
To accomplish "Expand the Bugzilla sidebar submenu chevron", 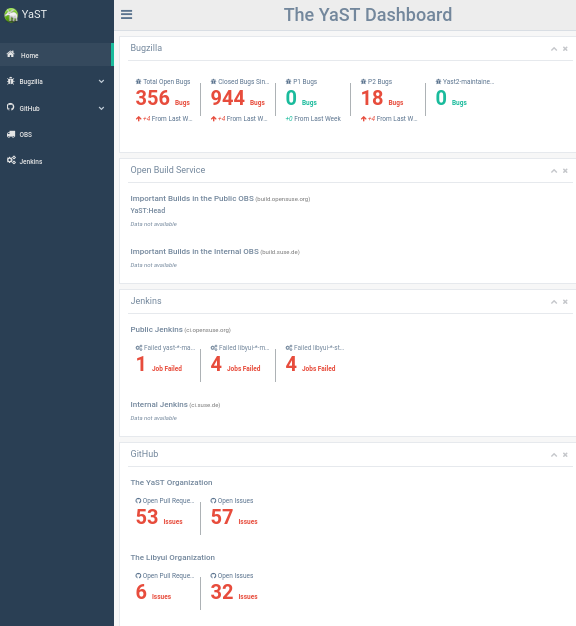I will [101, 81].
